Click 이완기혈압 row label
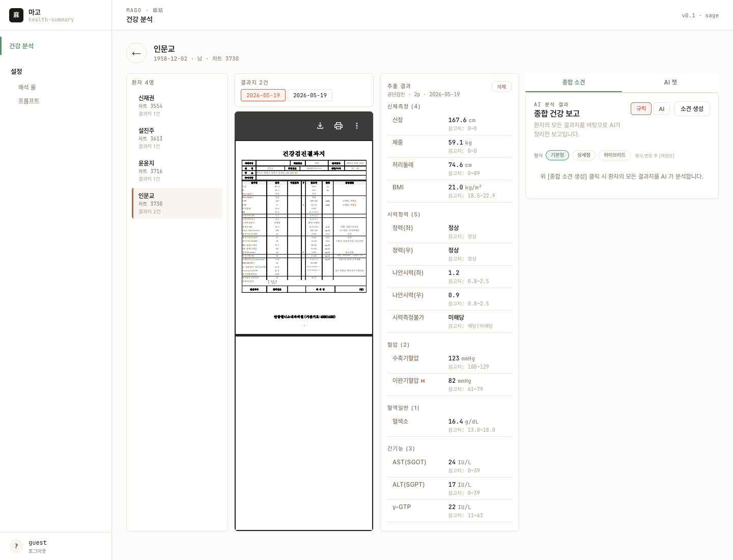The width and height of the screenshot is (733, 560). coord(406,381)
